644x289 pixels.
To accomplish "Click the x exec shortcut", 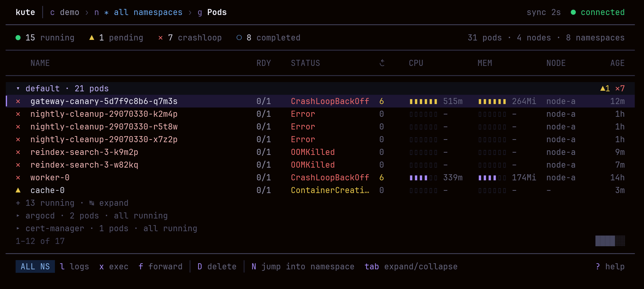I will [114, 266].
